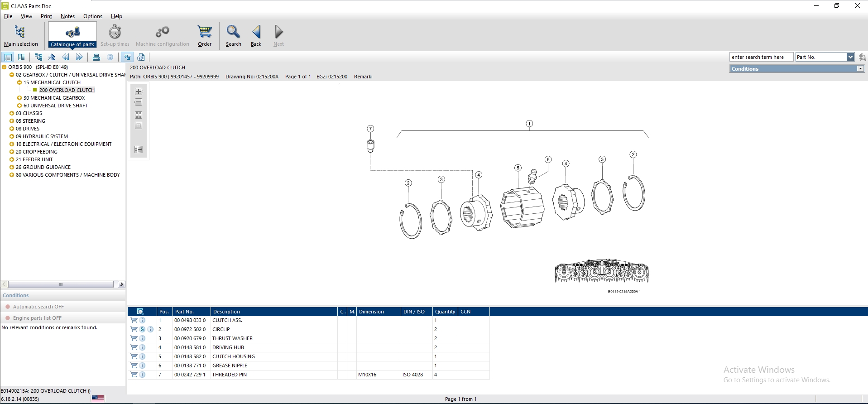
Task: Click the small printer icon
Action: pyautogui.click(x=96, y=57)
